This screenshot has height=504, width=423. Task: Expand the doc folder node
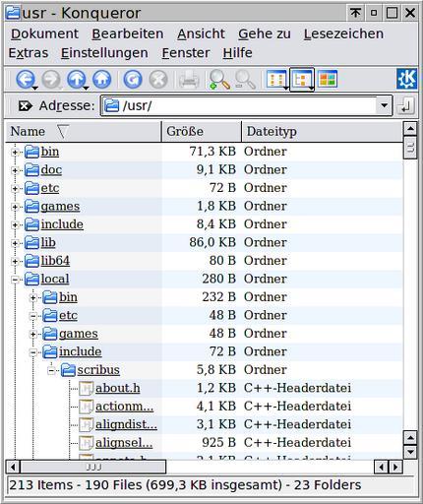point(15,170)
